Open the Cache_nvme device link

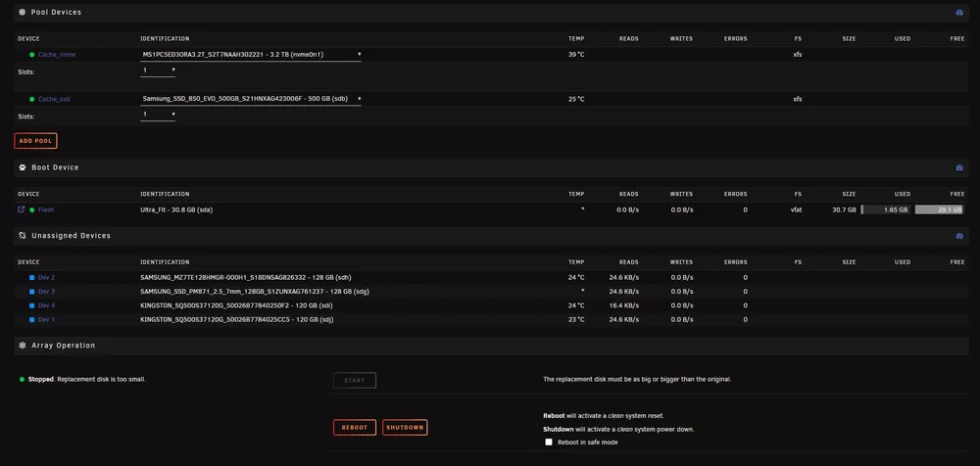click(x=57, y=55)
